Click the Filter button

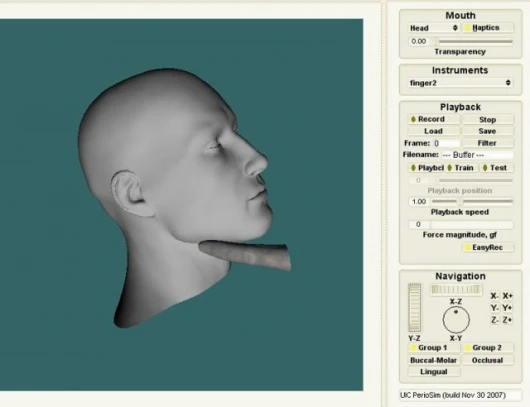tap(488, 143)
